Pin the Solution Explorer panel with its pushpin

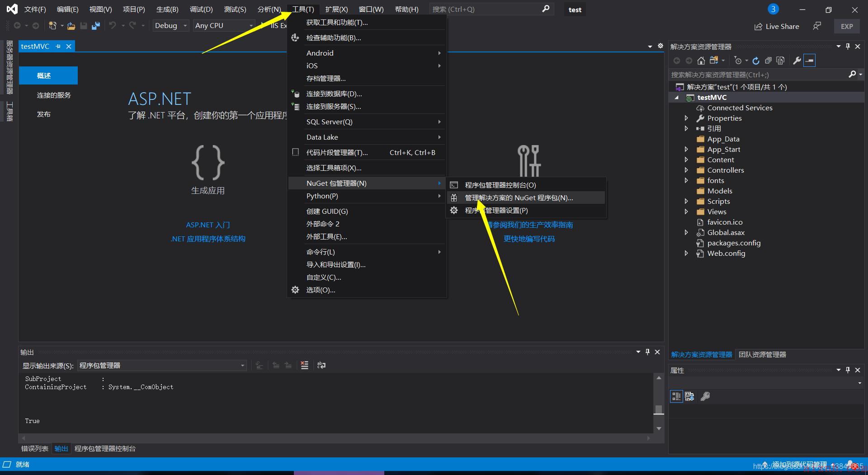(848, 47)
